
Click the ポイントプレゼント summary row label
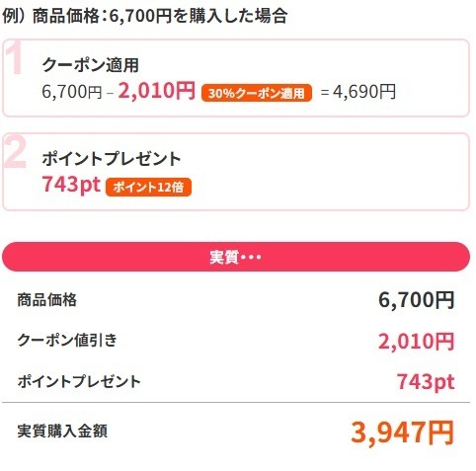coord(79,381)
